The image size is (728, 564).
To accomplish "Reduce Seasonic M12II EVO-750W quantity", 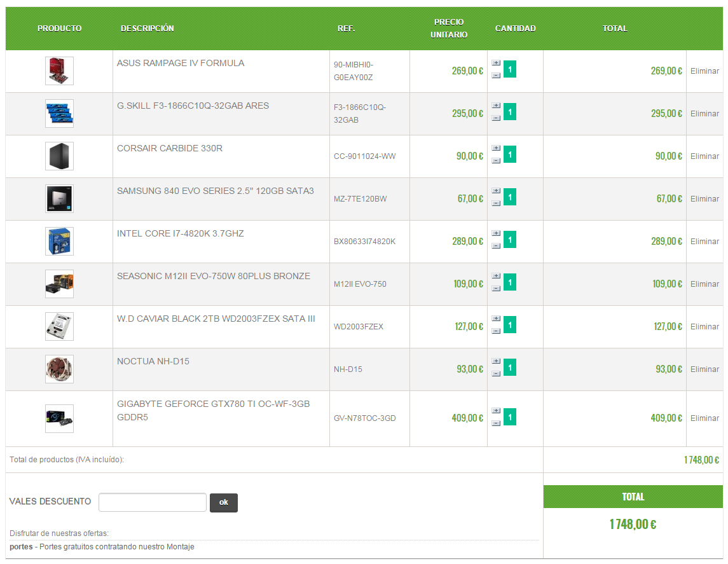I will tap(496, 289).
